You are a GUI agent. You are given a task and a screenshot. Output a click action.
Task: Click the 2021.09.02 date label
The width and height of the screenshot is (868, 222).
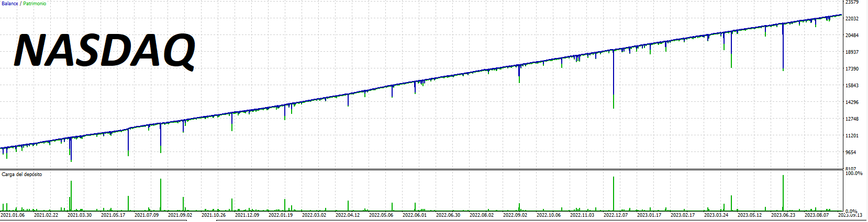click(180, 215)
